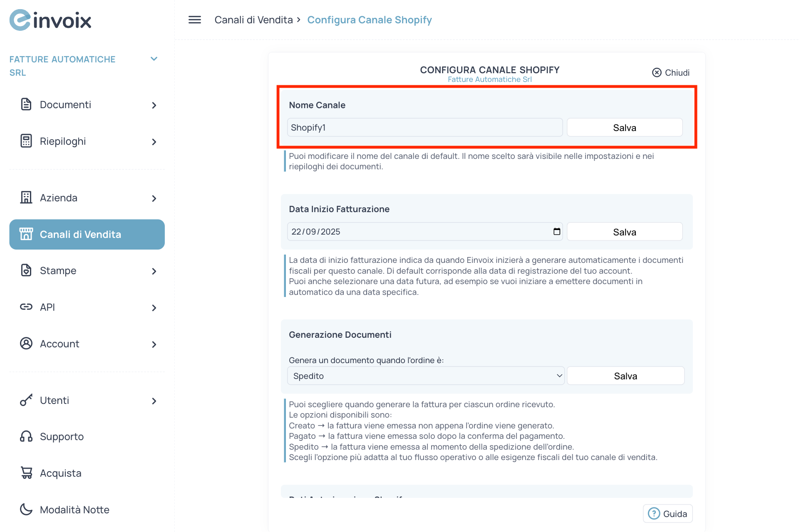This screenshot has width=799, height=532.
Task: Open the einvoix logo
Action: [50, 20]
